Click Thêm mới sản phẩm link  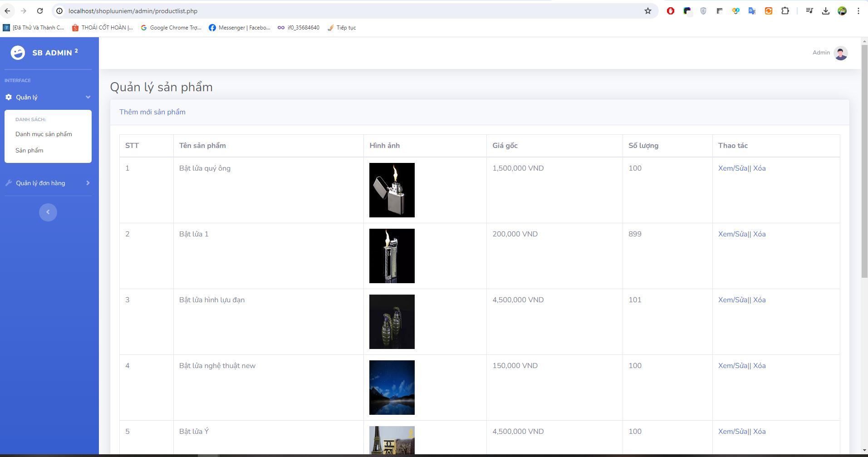pos(152,112)
